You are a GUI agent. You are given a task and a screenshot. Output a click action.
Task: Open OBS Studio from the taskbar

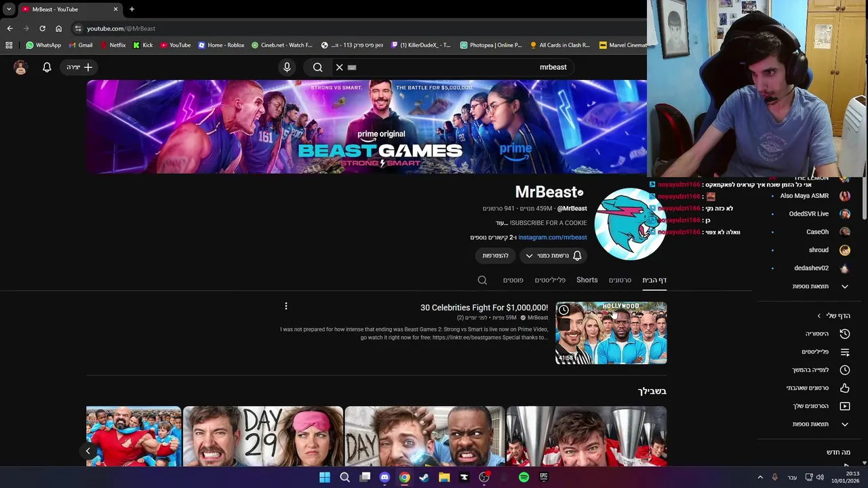(484, 477)
